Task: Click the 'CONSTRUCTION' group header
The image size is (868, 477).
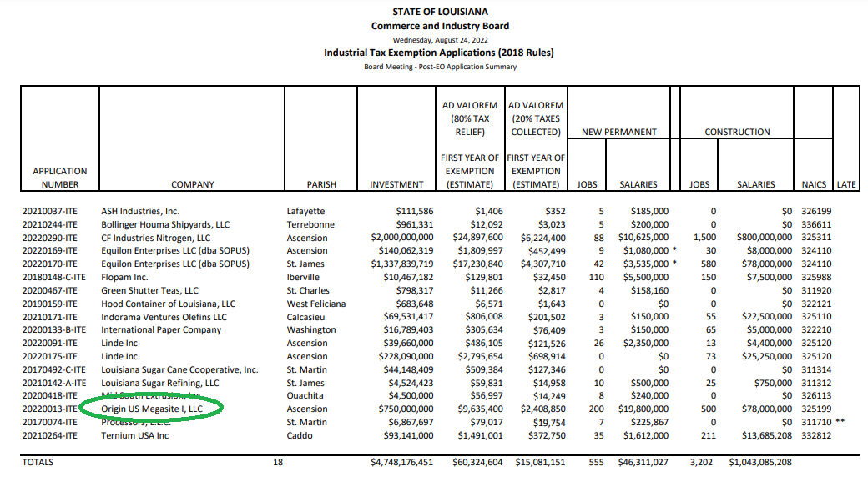Action: 737,133
